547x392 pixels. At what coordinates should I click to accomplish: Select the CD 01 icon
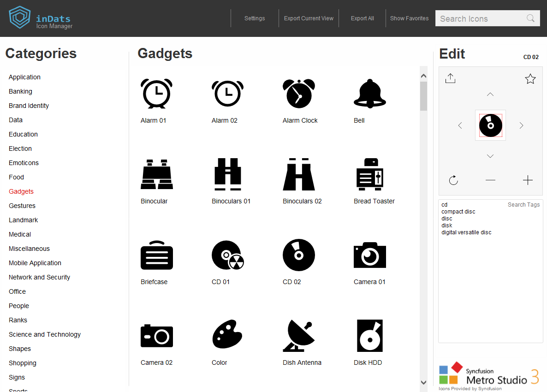[x=227, y=255]
